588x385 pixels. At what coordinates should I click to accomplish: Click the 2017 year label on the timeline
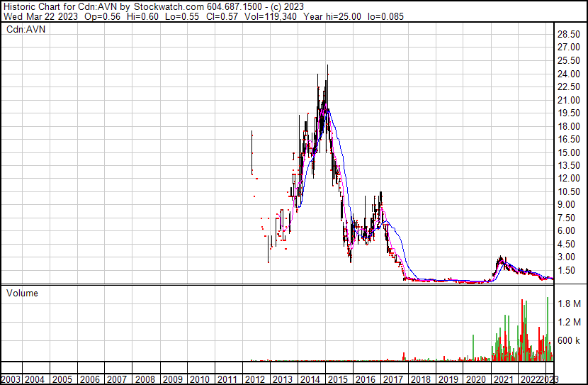point(392,379)
